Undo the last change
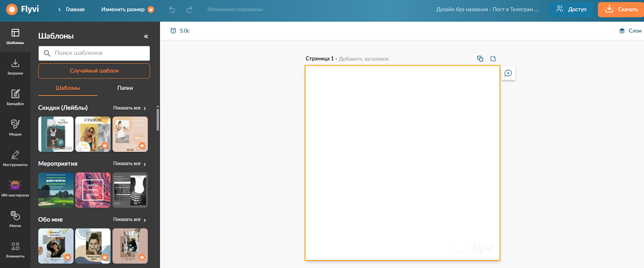The image size is (644, 268). (x=172, y=9)
